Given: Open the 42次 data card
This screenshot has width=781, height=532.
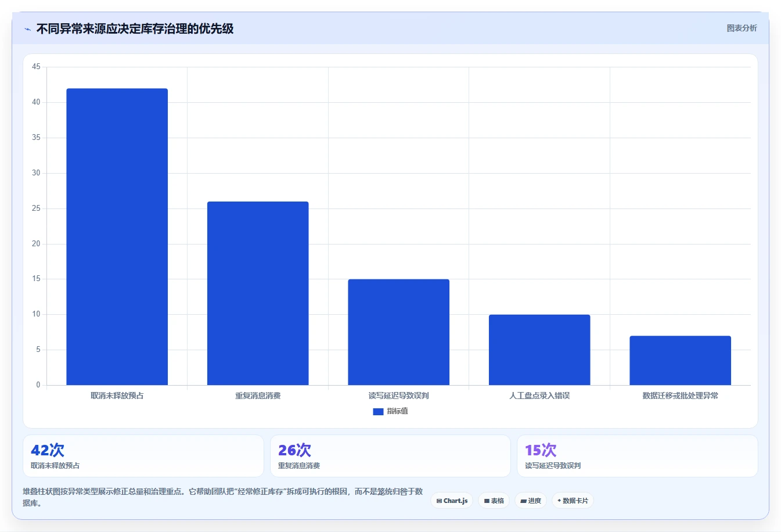Looking at the screenshot, I should (143, 456).
